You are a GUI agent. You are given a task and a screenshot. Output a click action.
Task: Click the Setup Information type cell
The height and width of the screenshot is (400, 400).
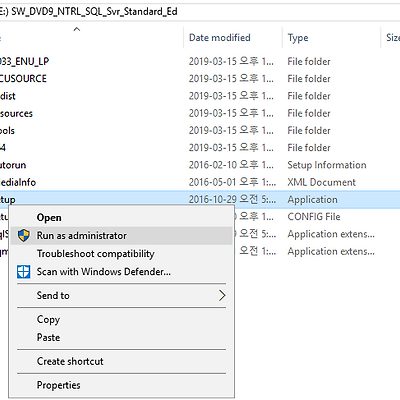(x=327, y=165)
